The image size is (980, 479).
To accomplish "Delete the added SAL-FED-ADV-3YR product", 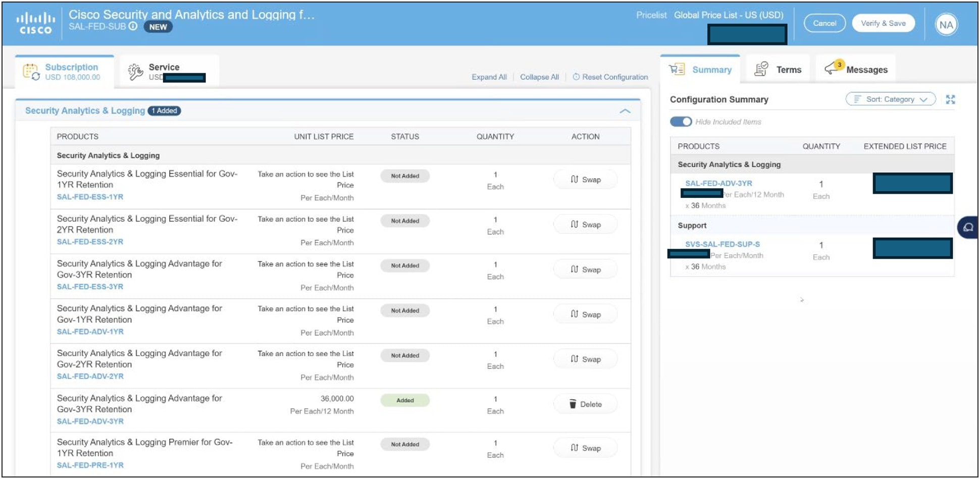I will [x=586, y=404].
